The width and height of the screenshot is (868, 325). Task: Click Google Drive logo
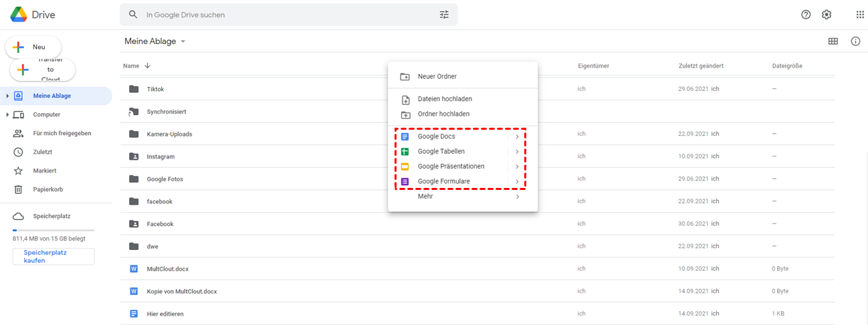[32, 15]
